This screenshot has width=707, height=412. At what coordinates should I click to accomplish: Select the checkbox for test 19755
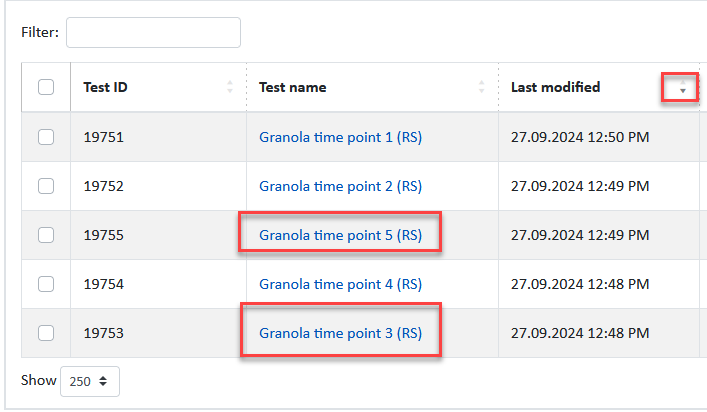point(46,235)
